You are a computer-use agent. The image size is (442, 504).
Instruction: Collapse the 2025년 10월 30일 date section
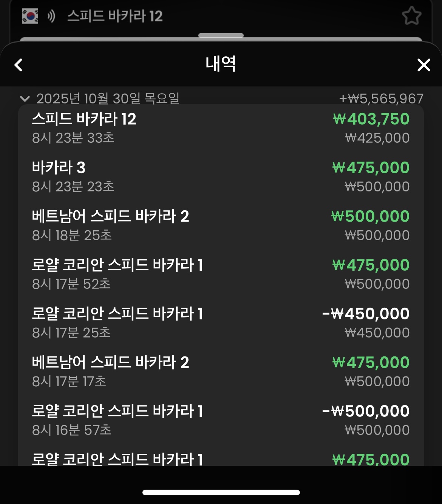[25, 99]
